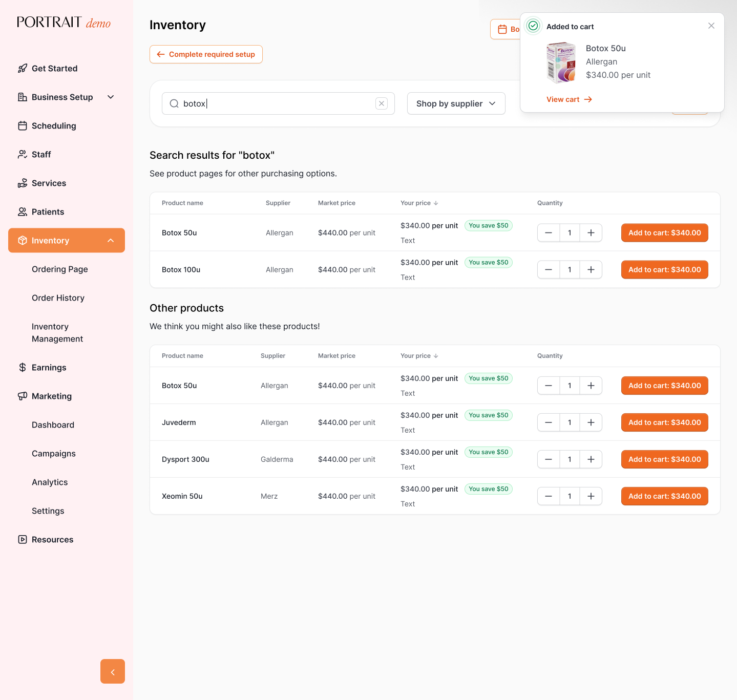This screenshot has height=700, width=737.
Task: Click Juvederm product name
Action: [179, 422]
